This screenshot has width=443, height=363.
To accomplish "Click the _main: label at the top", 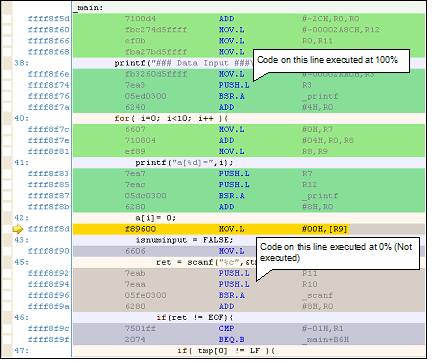I will click(x=89, y=8).
